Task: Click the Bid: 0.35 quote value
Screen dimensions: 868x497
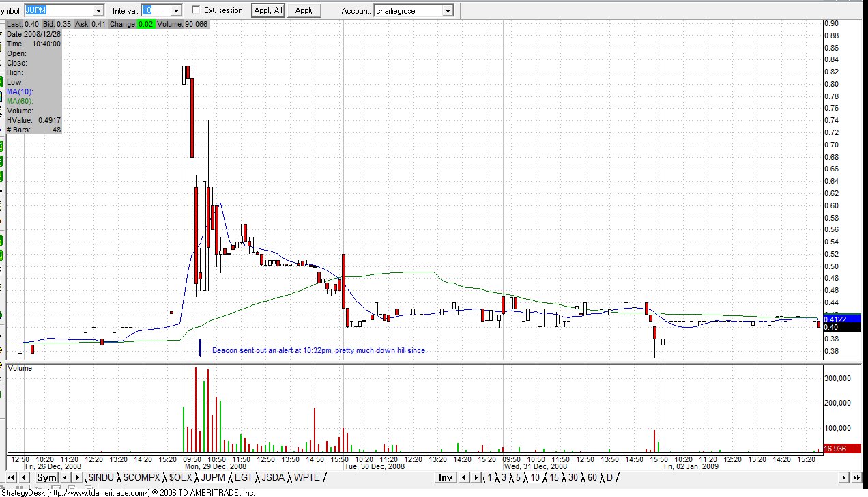Action: (x=57, y=25)
